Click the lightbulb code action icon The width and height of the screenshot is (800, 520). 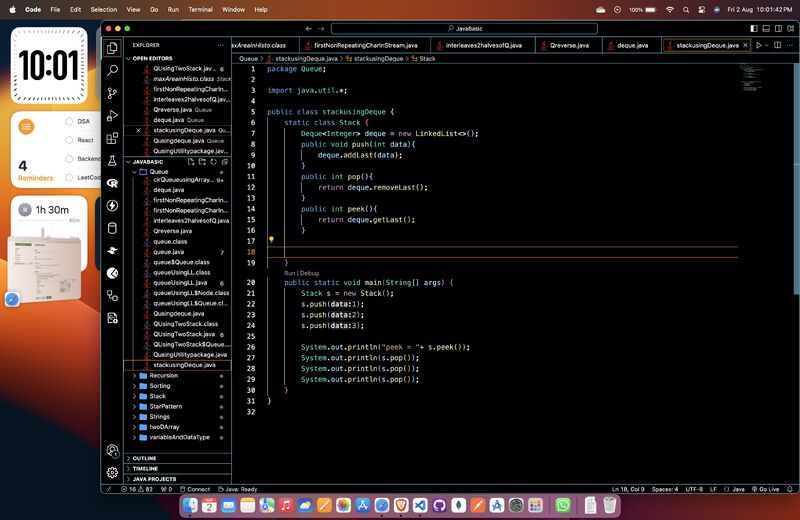[x=271, y=240]
